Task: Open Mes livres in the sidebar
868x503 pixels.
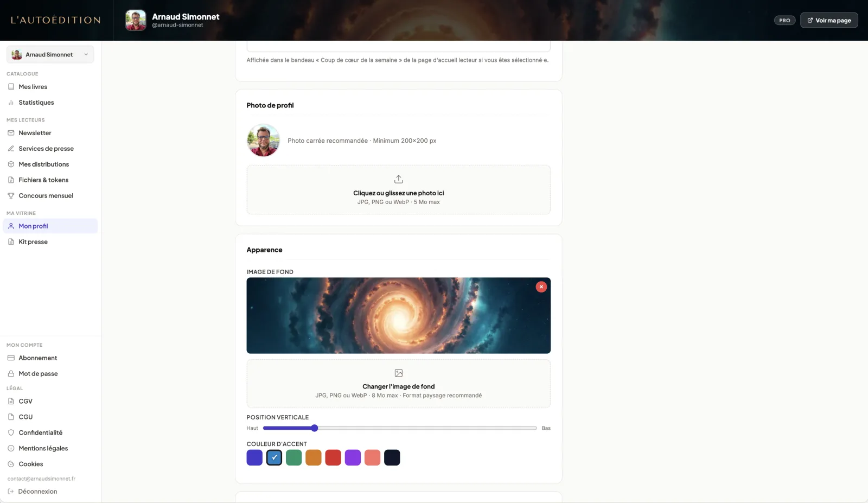Action: 50,87
